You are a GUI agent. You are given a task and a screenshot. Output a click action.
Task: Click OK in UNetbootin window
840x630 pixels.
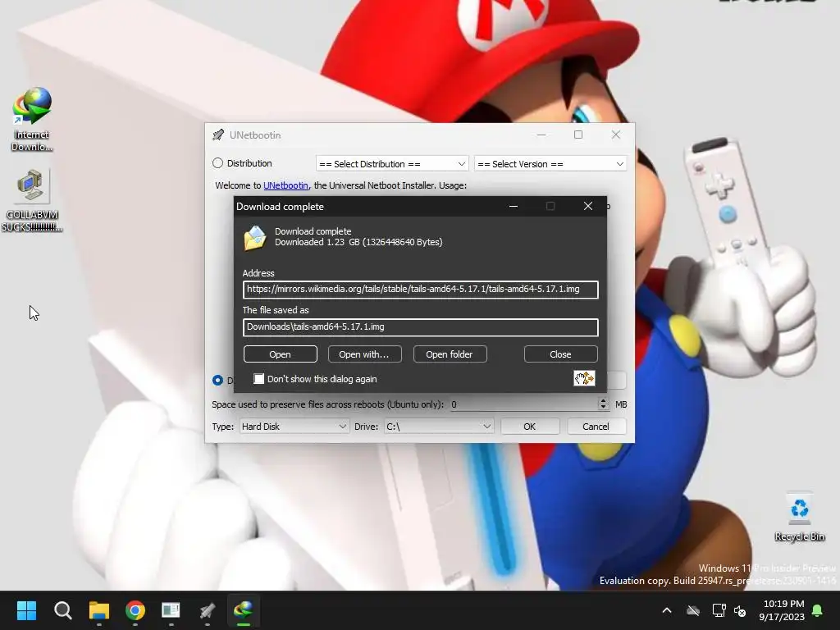530,427
